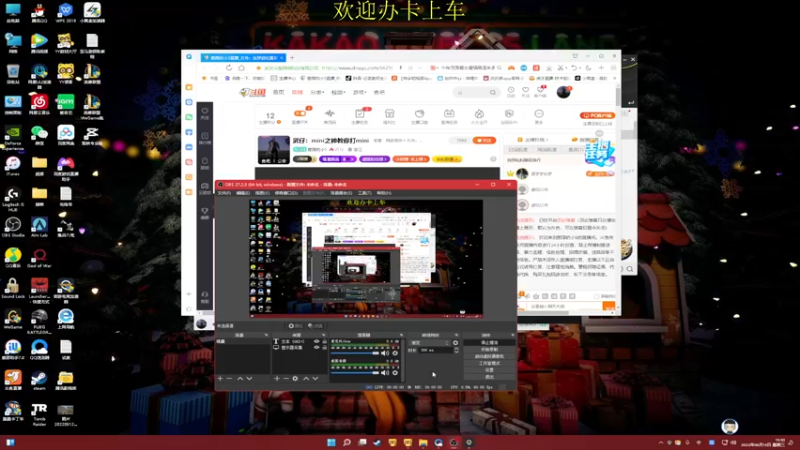Move the scene up in OBS
The height and width of the screenshot is (450, 800).
click(240, 379)
